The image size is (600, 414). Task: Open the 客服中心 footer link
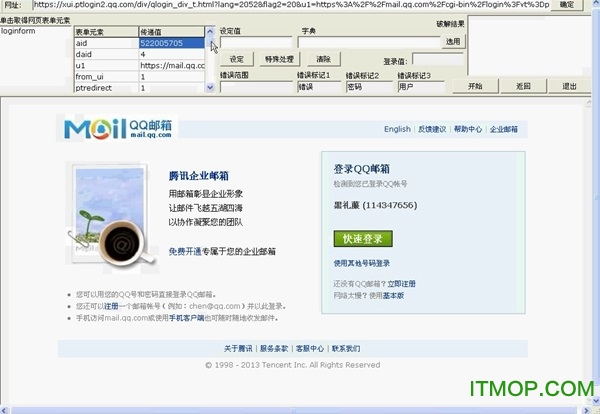310,349
